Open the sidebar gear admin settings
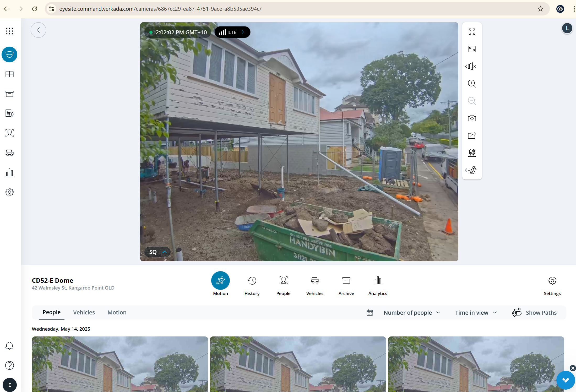The image size is (576, 392). tap(9, 192)
